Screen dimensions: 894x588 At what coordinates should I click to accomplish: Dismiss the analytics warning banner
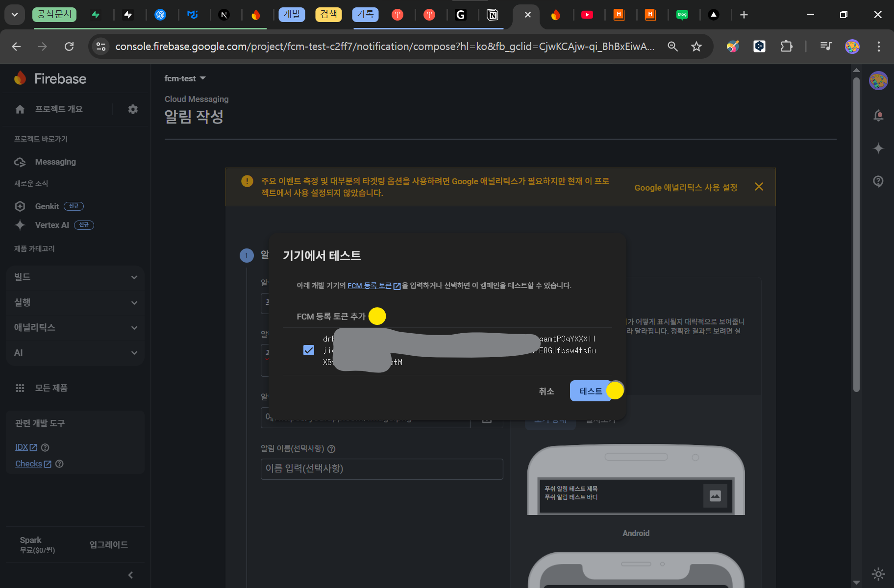coord(759,187)
